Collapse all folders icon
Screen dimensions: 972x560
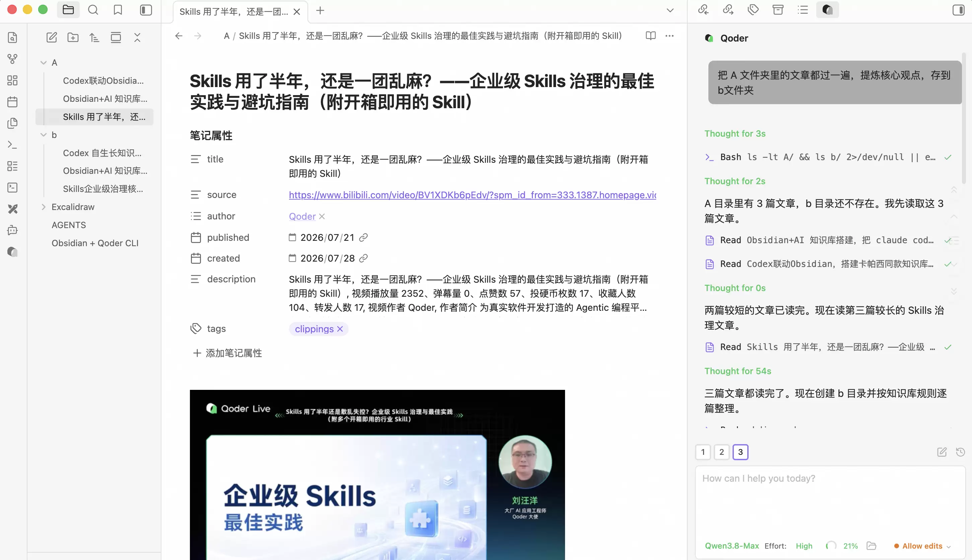[x=137, y=37]
